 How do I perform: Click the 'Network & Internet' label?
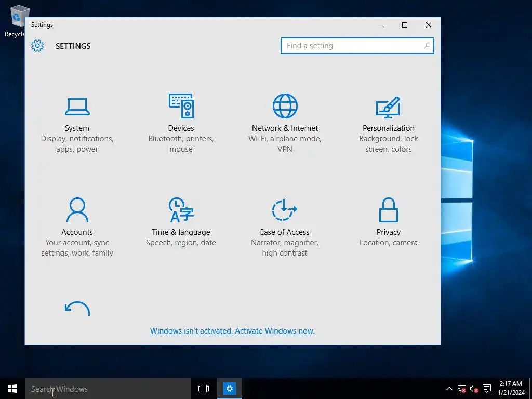285,128
